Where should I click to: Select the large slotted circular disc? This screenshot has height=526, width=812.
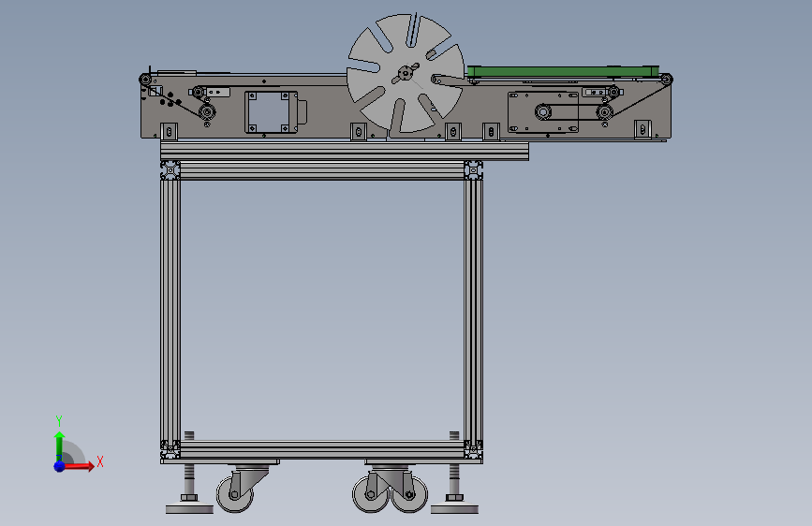[406, 73]
